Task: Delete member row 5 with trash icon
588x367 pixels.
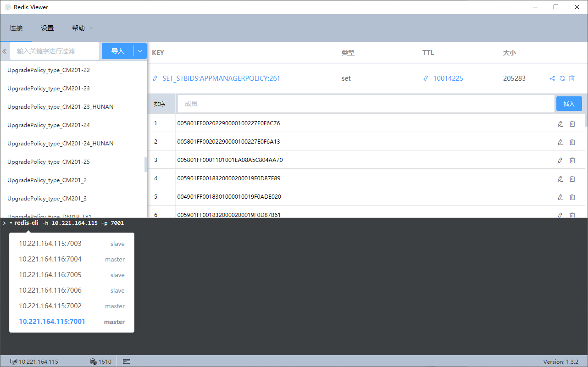Action: [572, 197]
